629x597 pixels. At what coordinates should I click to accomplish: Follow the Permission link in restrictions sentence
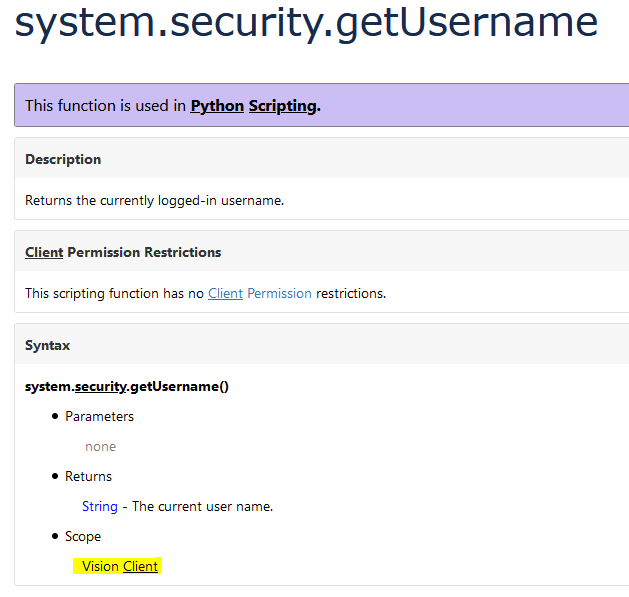pos(279,293)
